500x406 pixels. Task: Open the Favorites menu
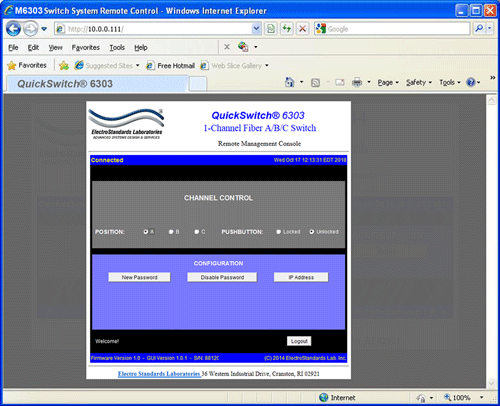pos(86,48)
